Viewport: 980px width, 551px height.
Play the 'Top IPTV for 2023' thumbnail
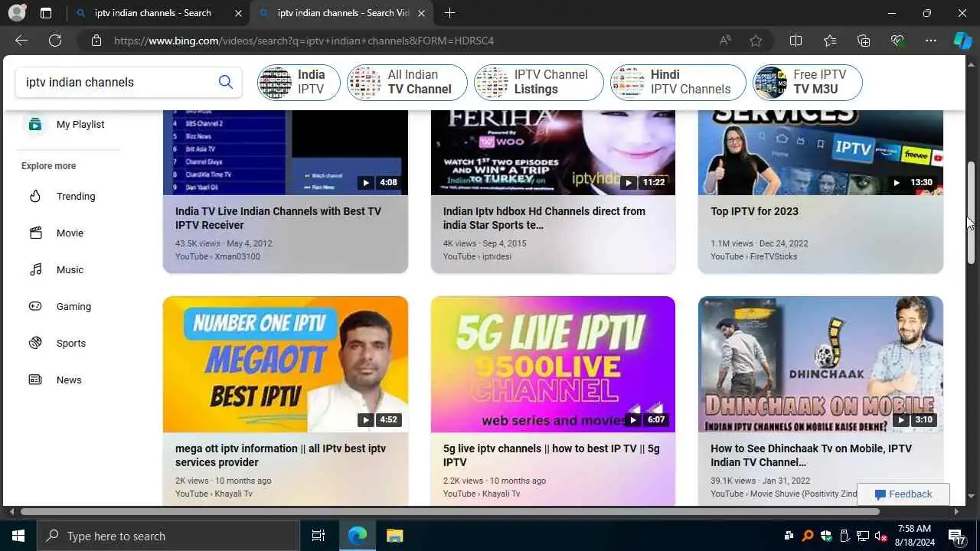point(821,152)
